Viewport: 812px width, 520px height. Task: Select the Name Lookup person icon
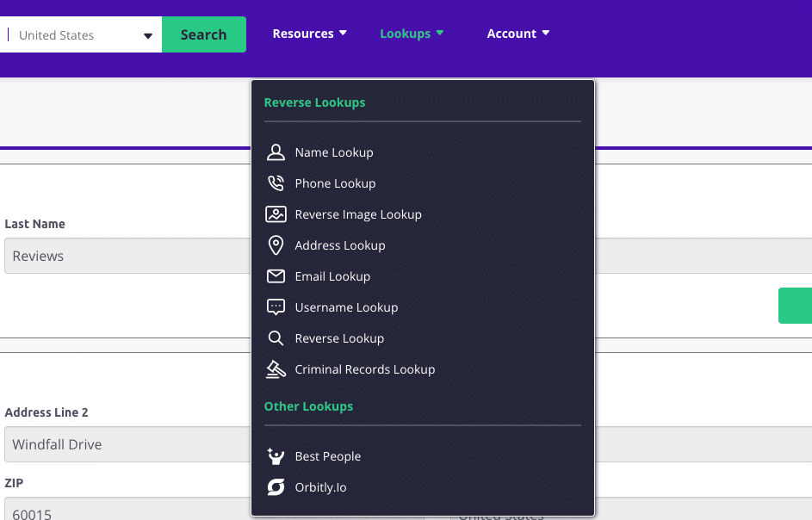point(276,152)
